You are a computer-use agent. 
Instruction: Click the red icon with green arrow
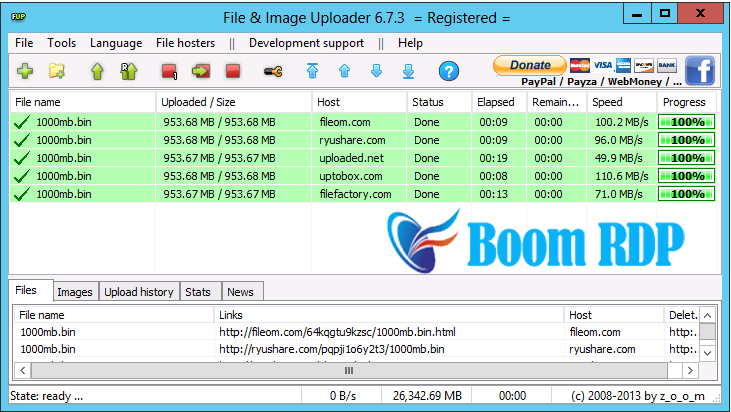pos(201,71)
